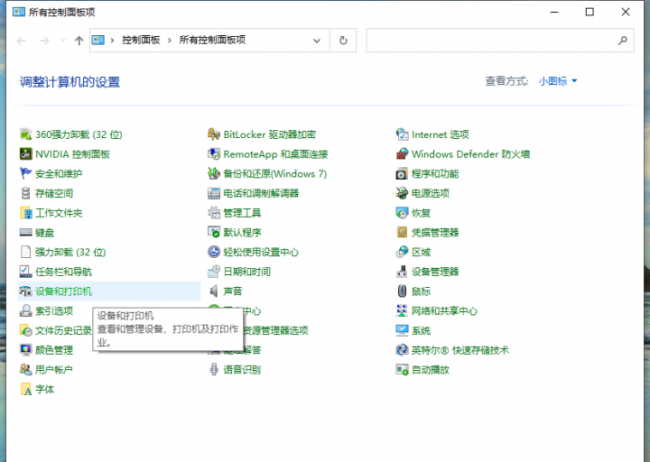Open the 索引选项 icon
This screenshot has height=462, width=650.
coord(26,311)
